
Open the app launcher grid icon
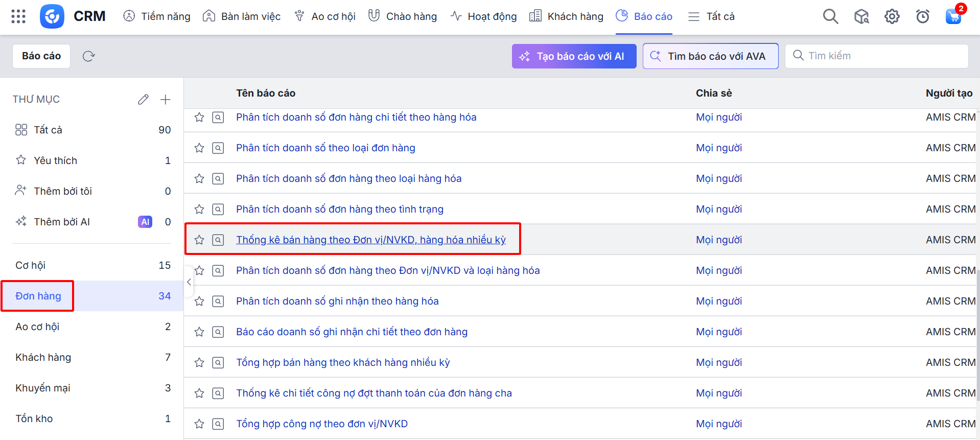coord(18,16)
